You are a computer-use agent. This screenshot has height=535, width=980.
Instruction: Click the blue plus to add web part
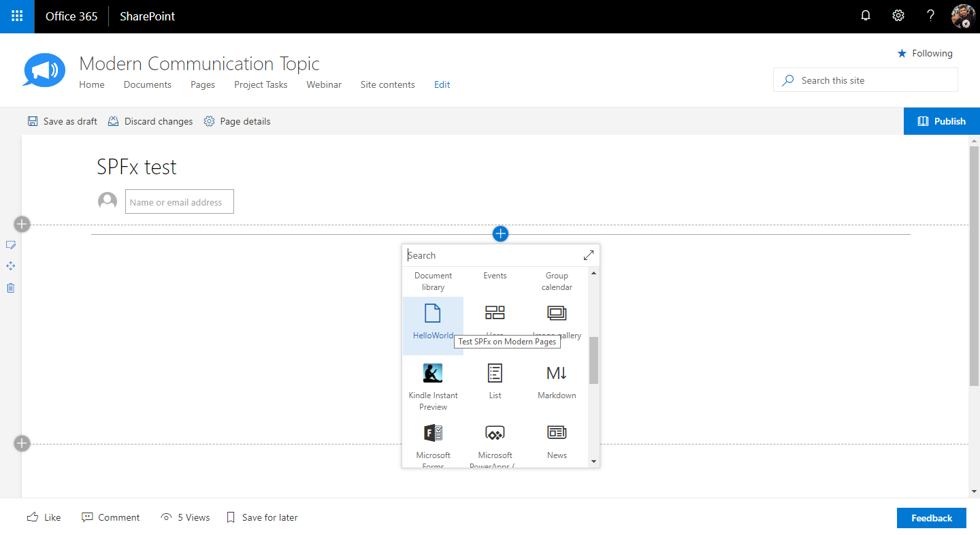click(500, 234)
